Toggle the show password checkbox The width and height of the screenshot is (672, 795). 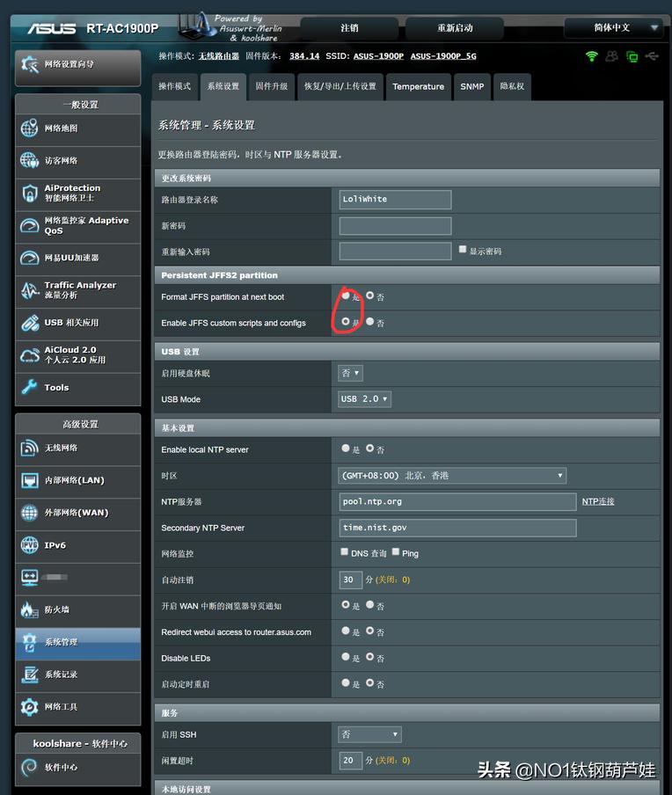tap(463, 249)
